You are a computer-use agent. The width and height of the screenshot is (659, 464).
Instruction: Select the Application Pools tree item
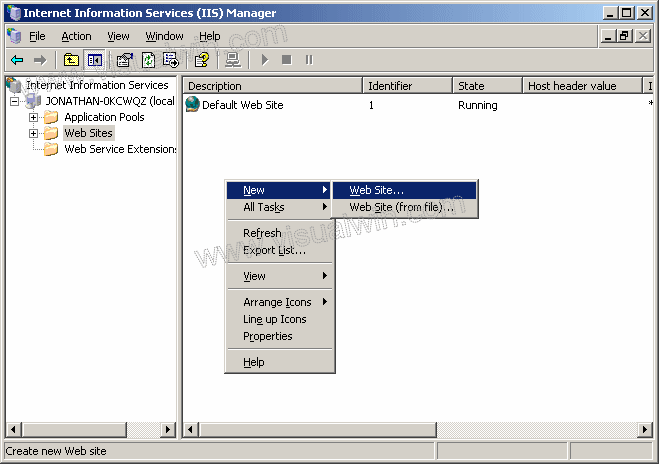pyautogui.click(x=104, y=117)
